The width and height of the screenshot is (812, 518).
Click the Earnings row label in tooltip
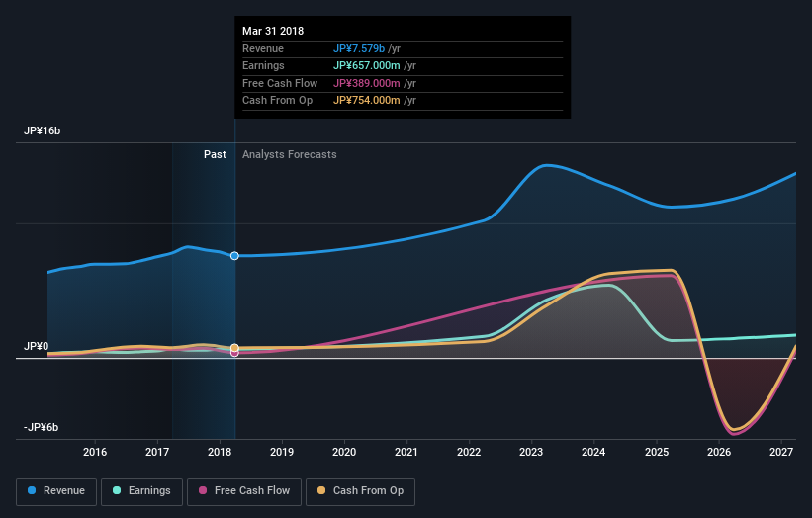coord(263,65)
